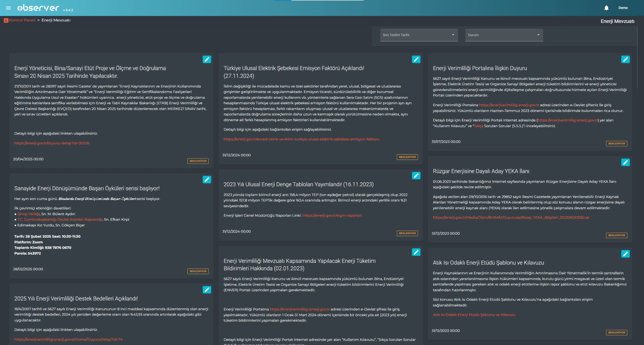Edit the 2023 Yılı Ulusal Enerji Denge card
The height and width of the screenshot is (345, 644).
pyautogui.click(x=416, y=175)
